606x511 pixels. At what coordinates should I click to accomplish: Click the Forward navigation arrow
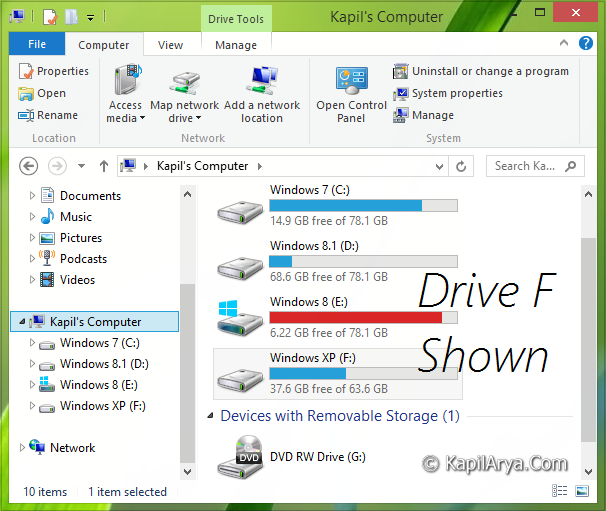pyautogui.click(x=57, y=166)
